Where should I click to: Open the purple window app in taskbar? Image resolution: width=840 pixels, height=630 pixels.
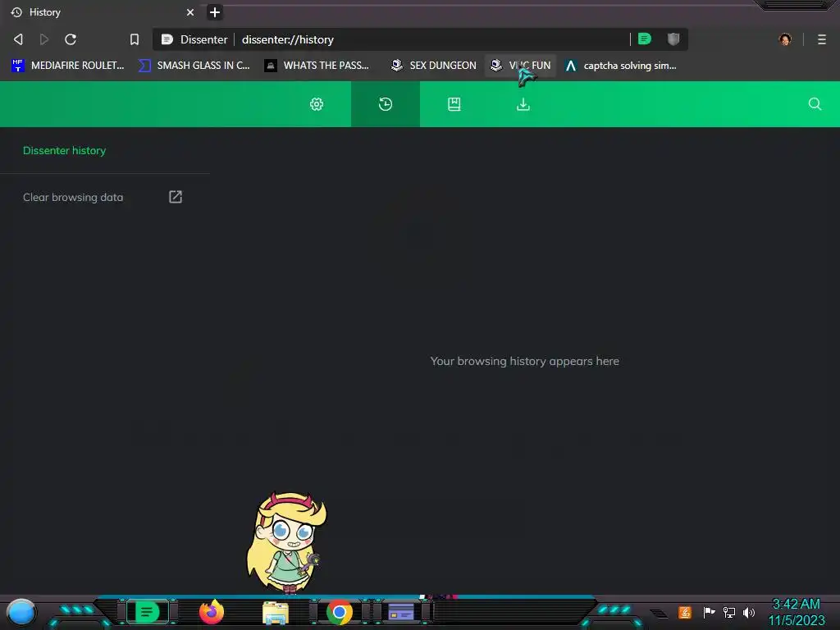[x=401, y=612]
